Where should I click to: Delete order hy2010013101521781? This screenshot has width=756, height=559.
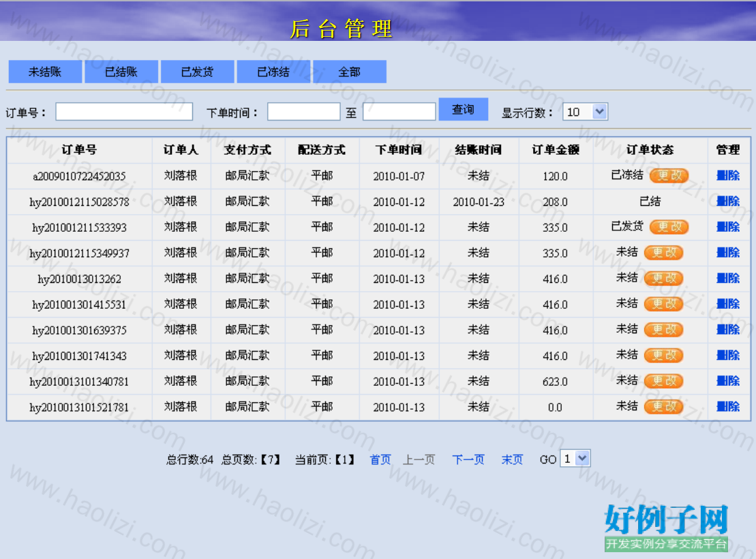[728, 406]
